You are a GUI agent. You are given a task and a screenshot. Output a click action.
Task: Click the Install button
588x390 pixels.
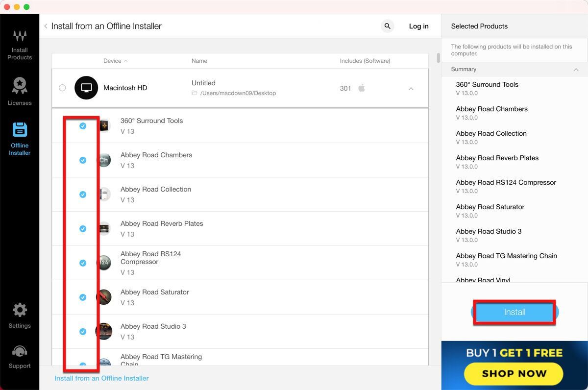tap(514, 312)
